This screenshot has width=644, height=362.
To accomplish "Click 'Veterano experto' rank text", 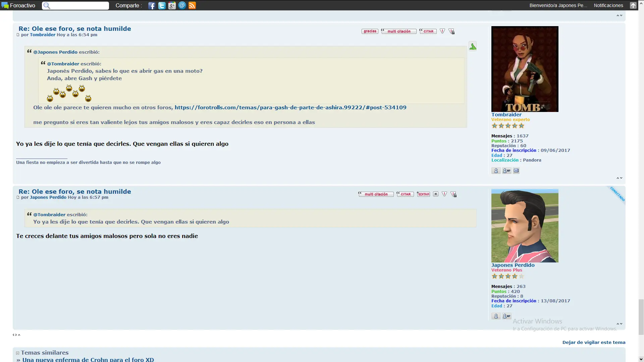I will click(511, 120).
